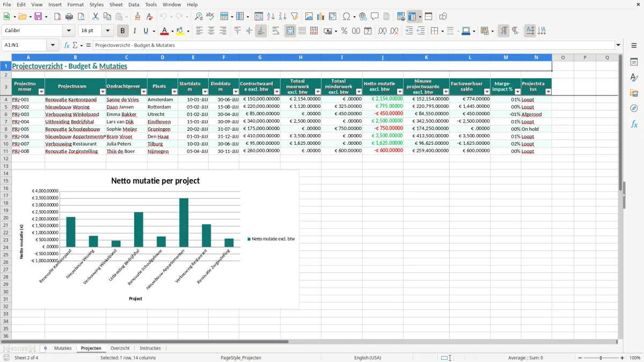
Task: Switch to the Overzicht sheet tab
Action: click(x=120, y=348)
